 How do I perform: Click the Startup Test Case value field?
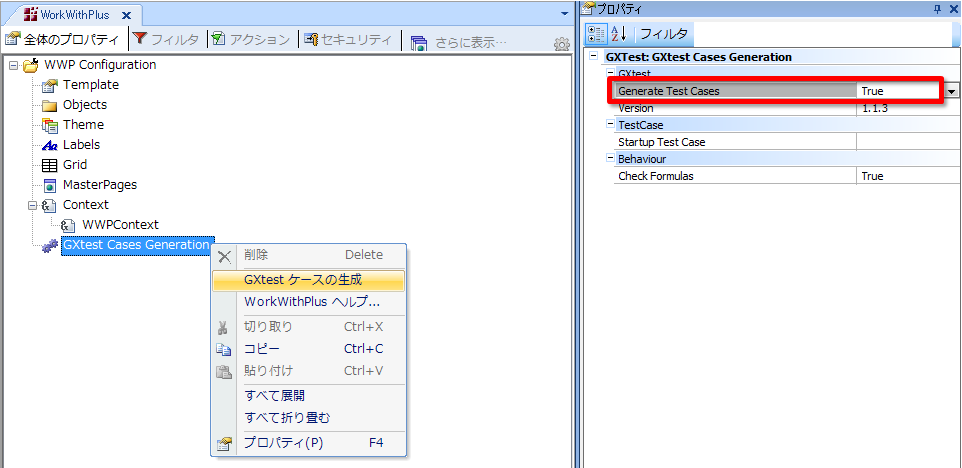(907, 142)
